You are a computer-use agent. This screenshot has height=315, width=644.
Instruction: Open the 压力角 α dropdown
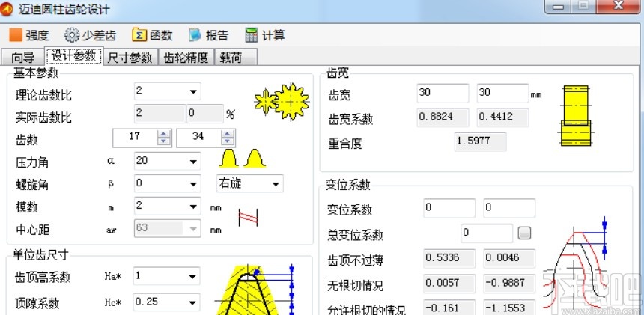(193, 161)
